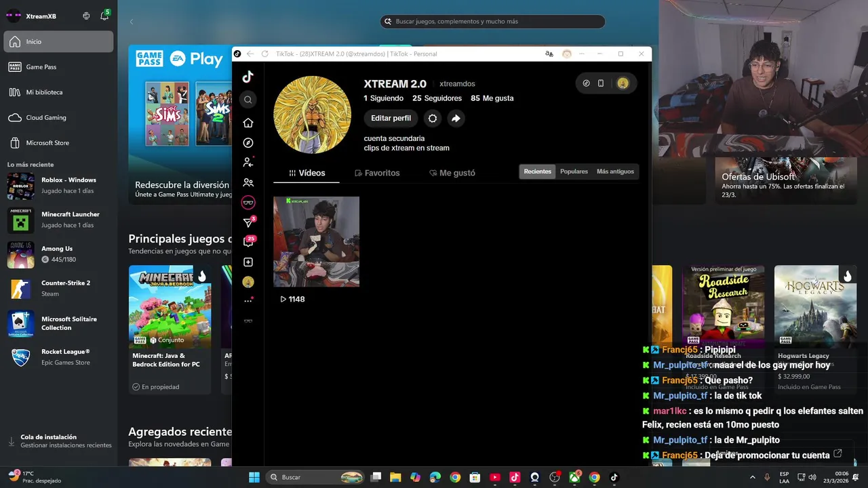Switch to Favoritos tab
Image resolution: width=868 pixels, height=488 pixels.
(377, 173)
